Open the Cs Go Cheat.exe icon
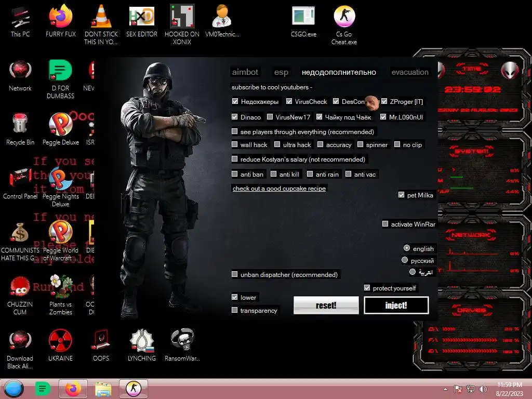Image resolution: width=532 pixels, height=399 pixels. click(344, 24)
